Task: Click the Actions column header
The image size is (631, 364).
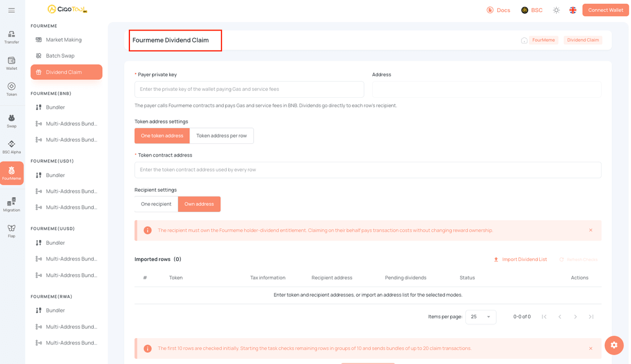Action: coord(579,277)
